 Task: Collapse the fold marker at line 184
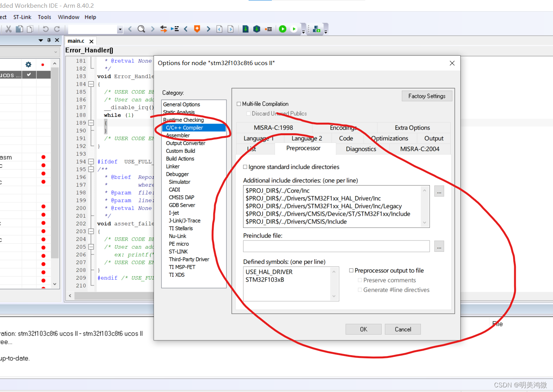click(91, 84)
